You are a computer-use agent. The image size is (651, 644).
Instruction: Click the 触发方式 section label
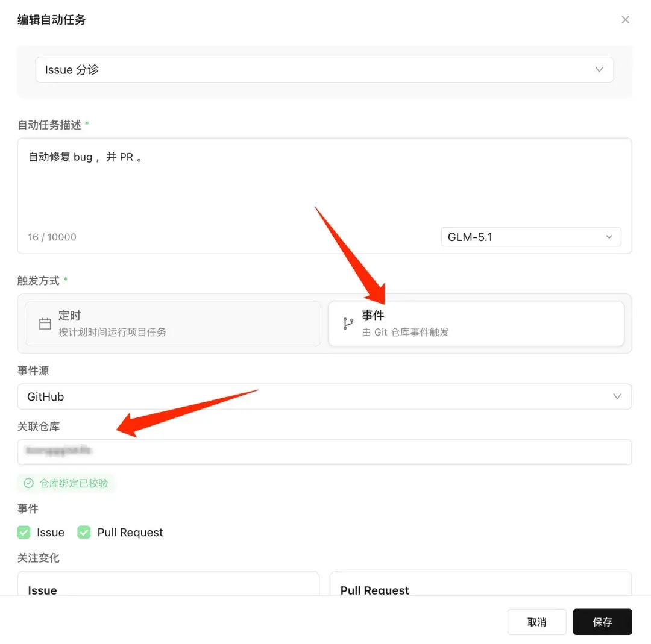(39, 281)
